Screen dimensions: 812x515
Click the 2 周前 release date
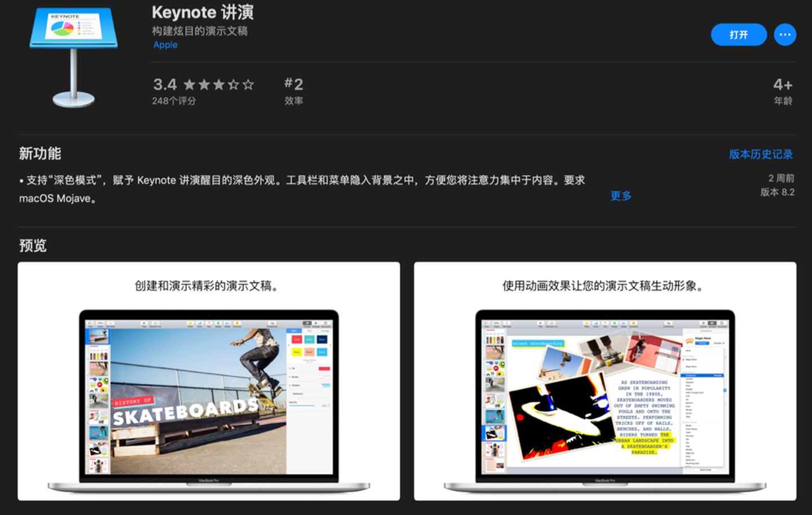(x=782, y=178)
